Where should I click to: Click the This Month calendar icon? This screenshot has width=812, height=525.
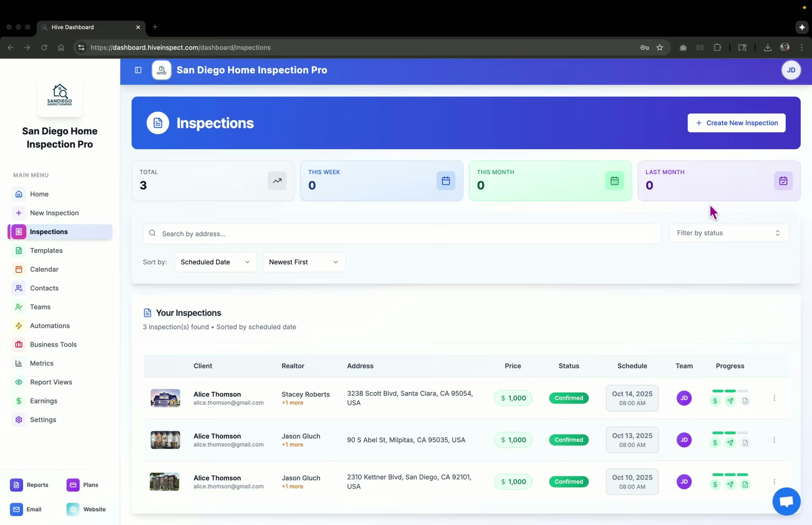(x=614, y=181)
